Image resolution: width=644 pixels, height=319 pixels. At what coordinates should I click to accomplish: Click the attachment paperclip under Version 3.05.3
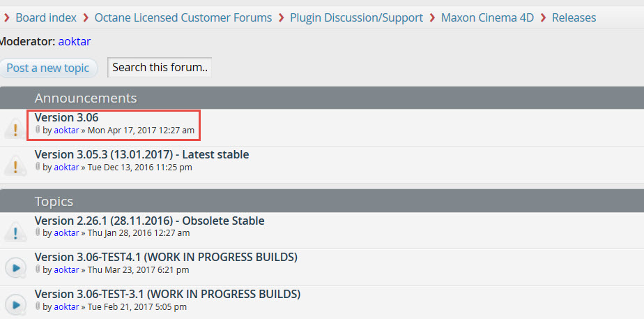[38, 167]
